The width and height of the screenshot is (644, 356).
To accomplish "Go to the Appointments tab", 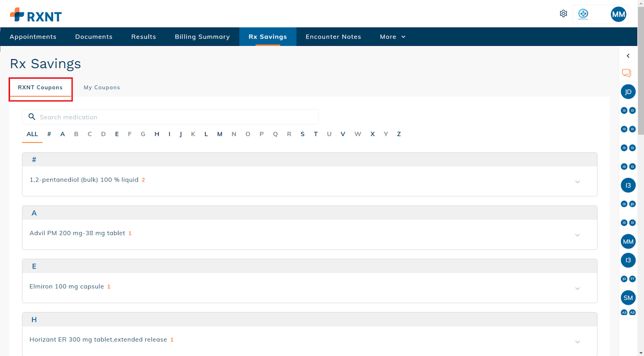I will click(33, 37).
